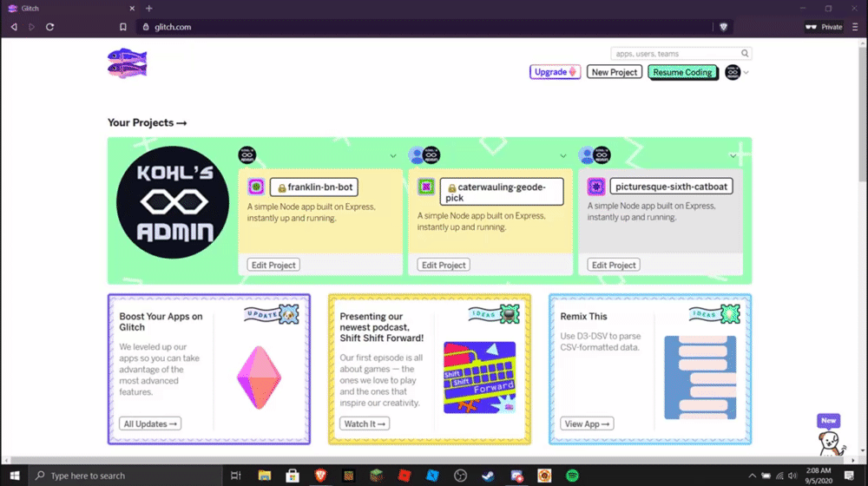Click the Watch It podcast button
Image resolution: width=868 pixels, height=486 pixels.
365,424
